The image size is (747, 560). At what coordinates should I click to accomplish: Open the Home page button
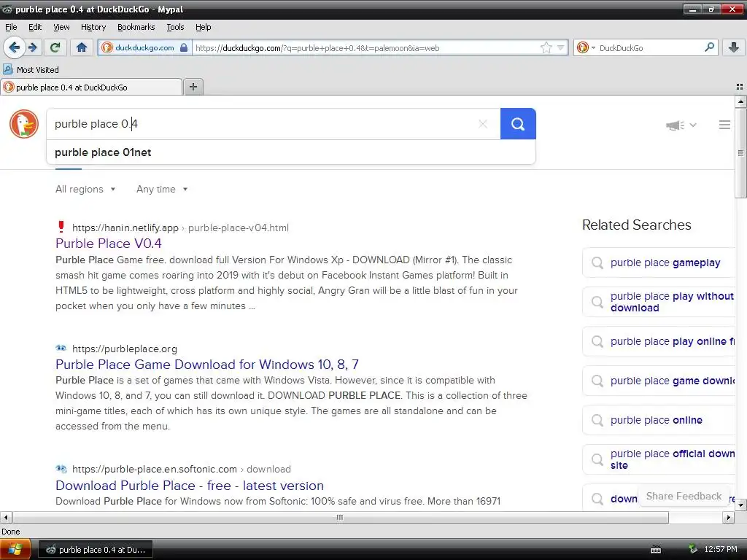pos(82,47)
